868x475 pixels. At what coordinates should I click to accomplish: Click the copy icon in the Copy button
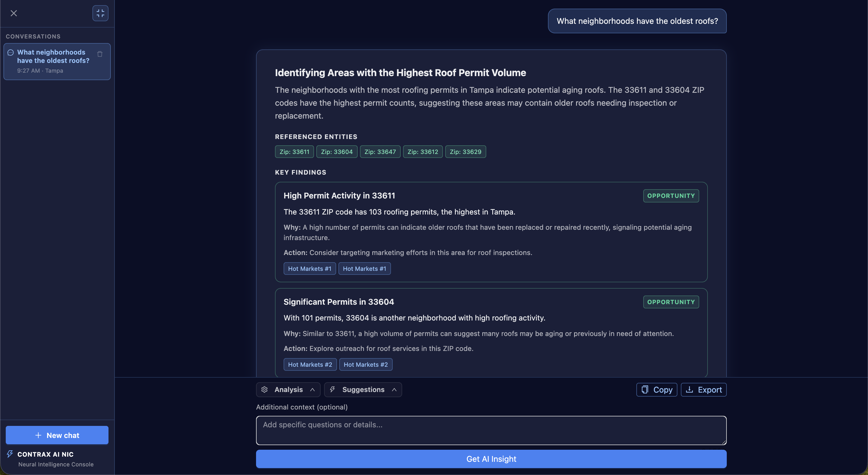645,389
